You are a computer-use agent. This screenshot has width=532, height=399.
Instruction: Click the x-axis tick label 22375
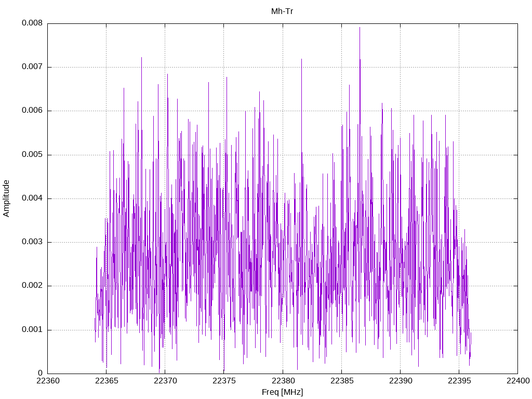(x=224, y=381)
